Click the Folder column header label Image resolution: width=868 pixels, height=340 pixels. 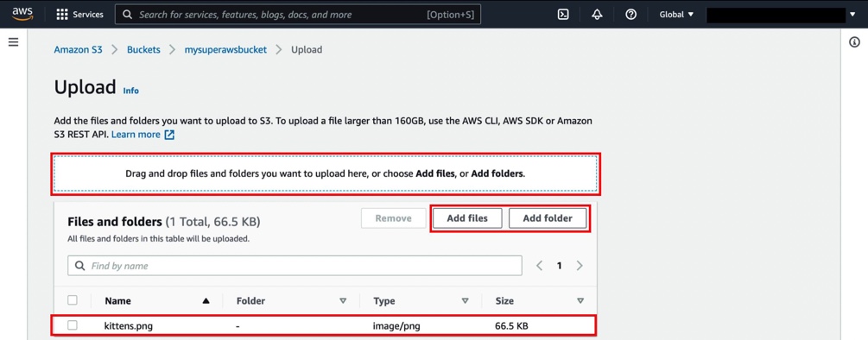(x=250, y=301)
